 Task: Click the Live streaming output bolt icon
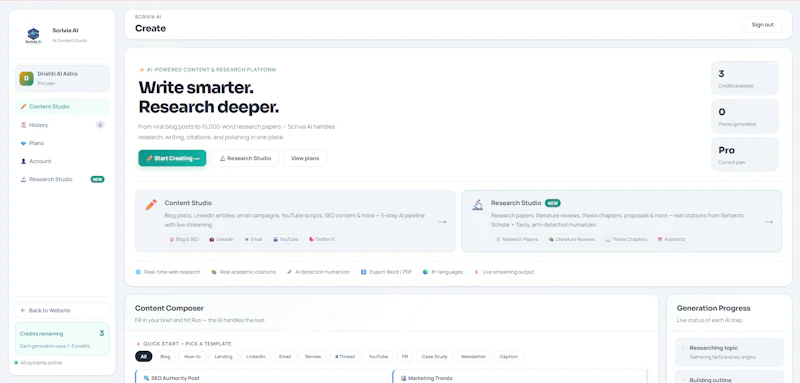point(477,272)
